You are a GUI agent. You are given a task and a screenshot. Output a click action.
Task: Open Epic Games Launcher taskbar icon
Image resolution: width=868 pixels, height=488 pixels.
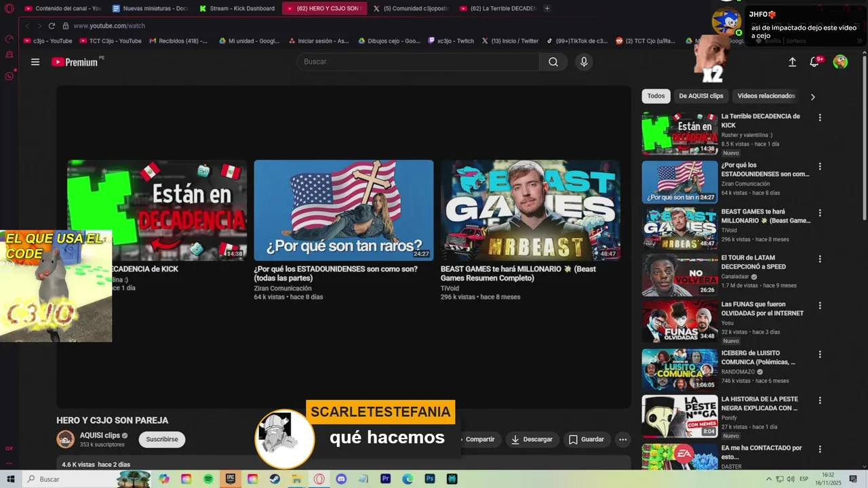(x=231, y=479)
